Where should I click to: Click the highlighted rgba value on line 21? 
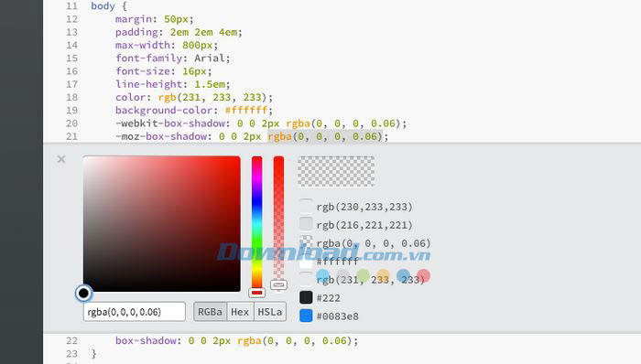click(325, 136)
